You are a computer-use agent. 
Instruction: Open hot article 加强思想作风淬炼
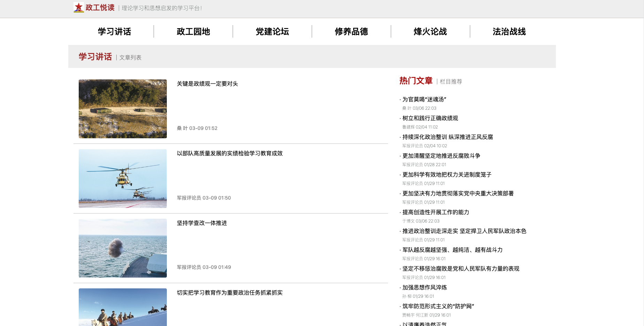[425, 288]
